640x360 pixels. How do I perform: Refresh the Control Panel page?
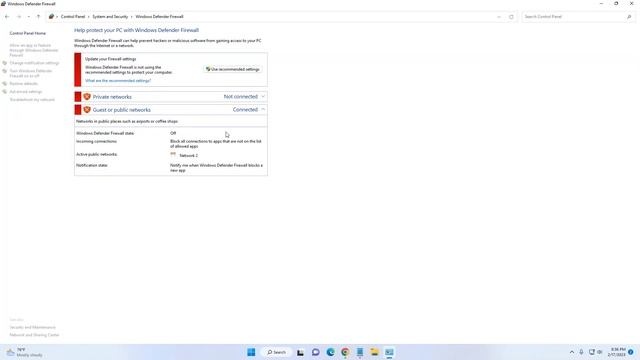[x=511, y=17]
